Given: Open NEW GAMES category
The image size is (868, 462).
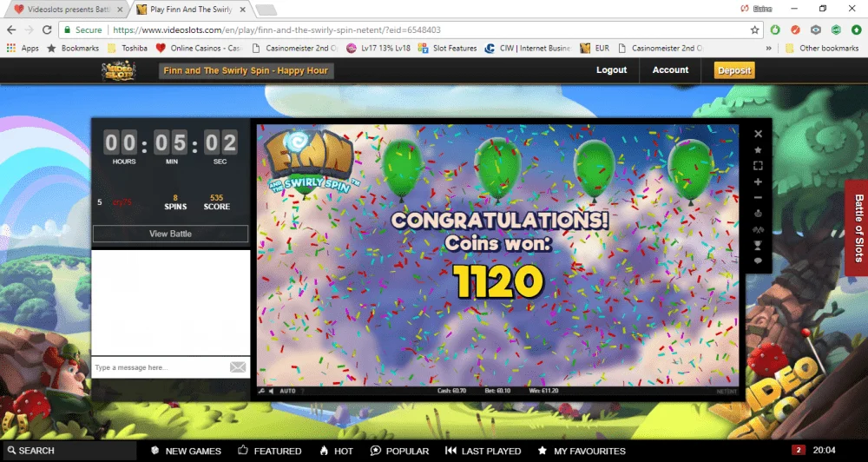Looking at the screenshot, I should 186,451.
